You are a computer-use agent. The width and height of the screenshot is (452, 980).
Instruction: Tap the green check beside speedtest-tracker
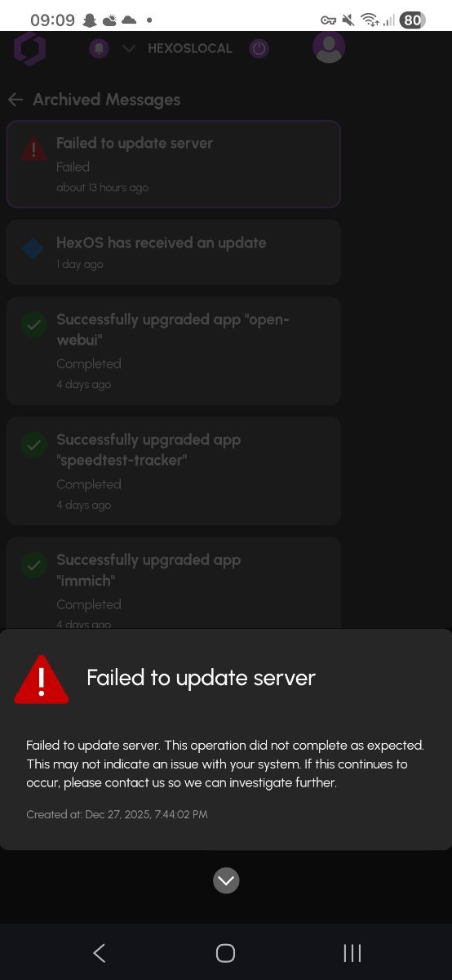(x=33, y=445)
